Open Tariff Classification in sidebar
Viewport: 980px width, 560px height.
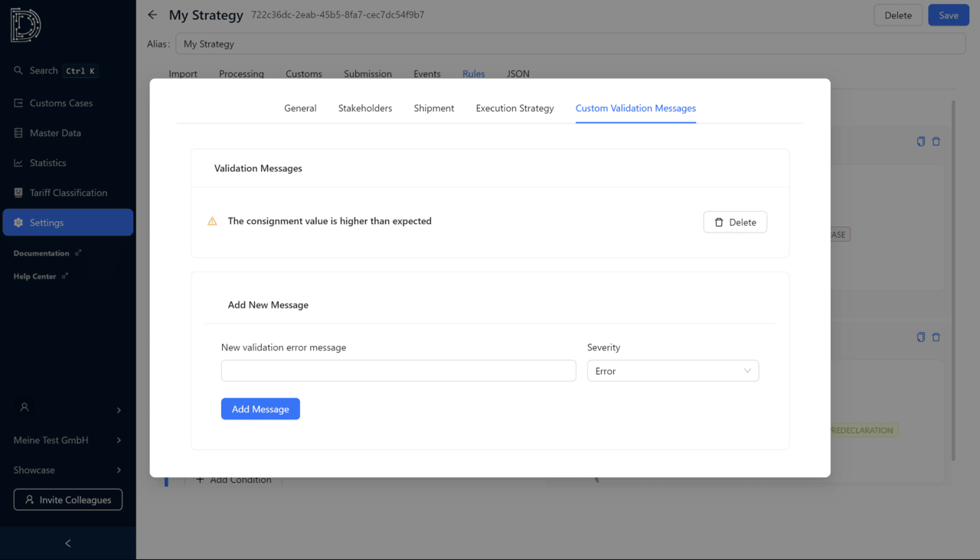pos(67,193)
